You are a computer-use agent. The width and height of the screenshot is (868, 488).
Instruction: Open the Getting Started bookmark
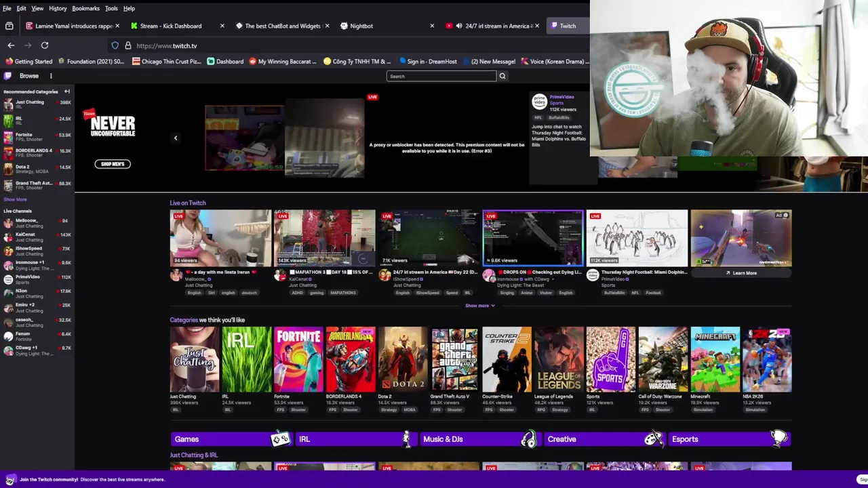click(28, 61)
